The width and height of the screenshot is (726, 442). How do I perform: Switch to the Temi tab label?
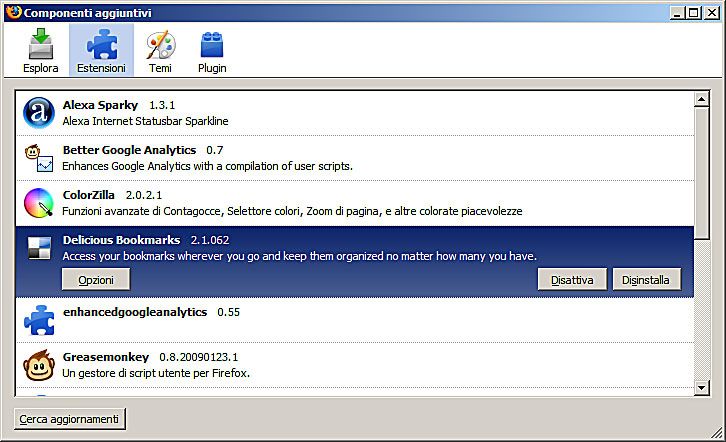[160, 68]
